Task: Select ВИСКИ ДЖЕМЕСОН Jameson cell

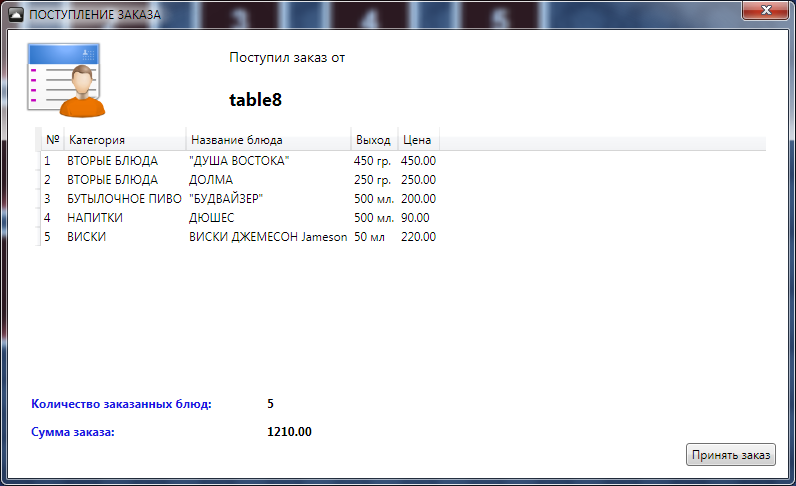Action: (268, 237)
